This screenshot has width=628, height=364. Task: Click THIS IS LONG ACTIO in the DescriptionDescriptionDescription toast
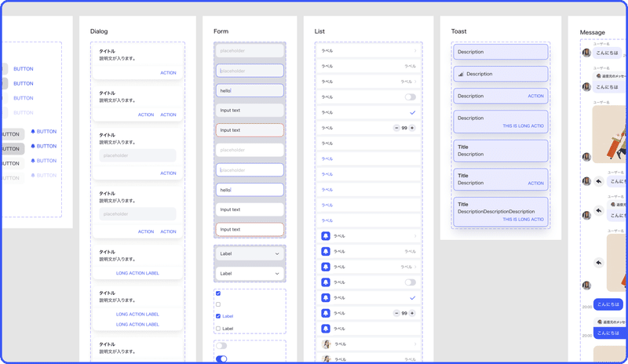(x=523, y=220)
